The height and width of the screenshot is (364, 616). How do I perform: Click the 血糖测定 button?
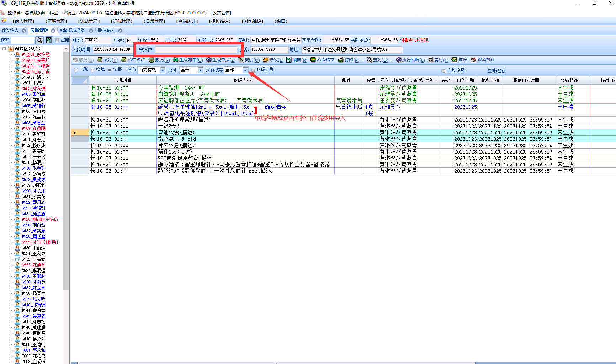pyautogui.click(x=496, y=71)
